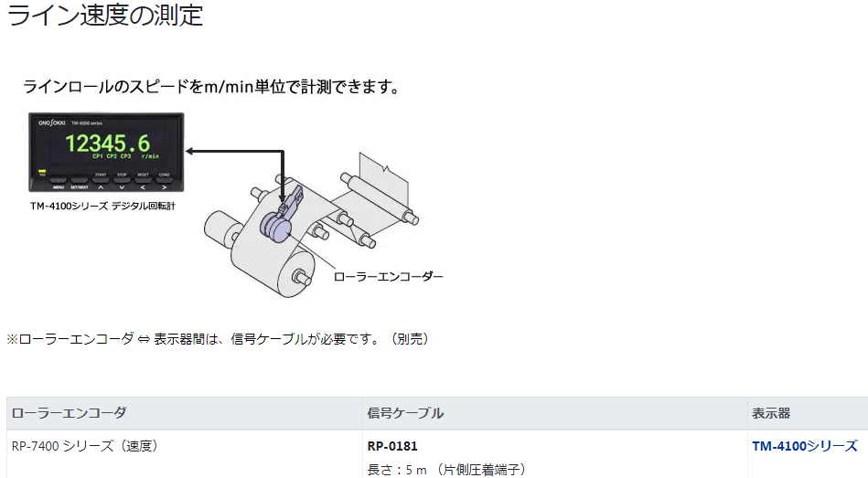Click the purple roller encoder in the diagram
This screenshot has width=868, height=478.
coord(280,216)
